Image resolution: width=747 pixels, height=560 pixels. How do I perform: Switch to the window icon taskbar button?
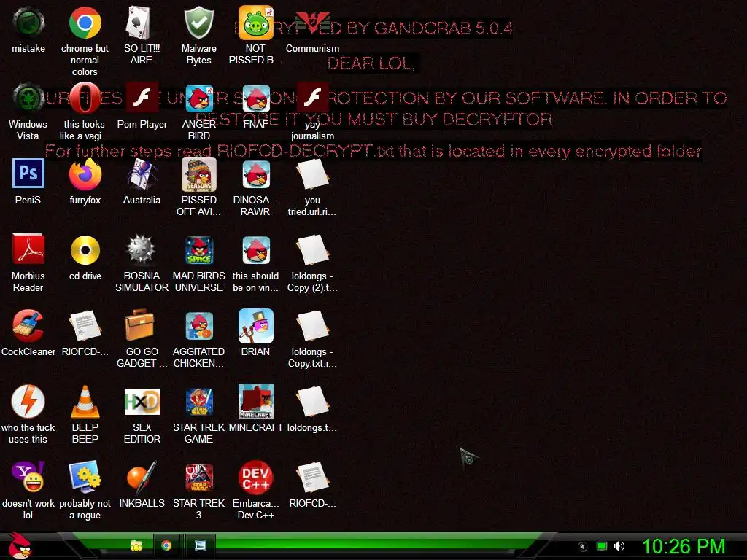point(200,545)
